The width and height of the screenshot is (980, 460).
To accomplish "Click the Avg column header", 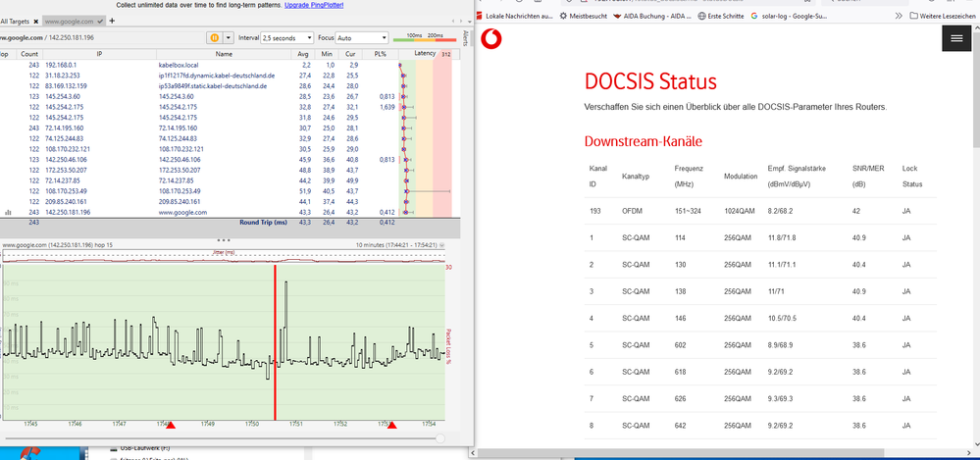I will [303, 54].
